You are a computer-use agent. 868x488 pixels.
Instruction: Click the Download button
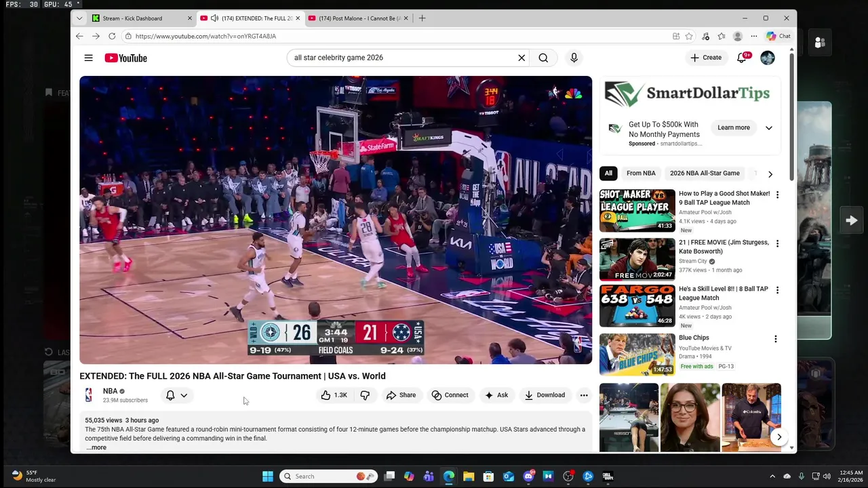click(545, 395)
